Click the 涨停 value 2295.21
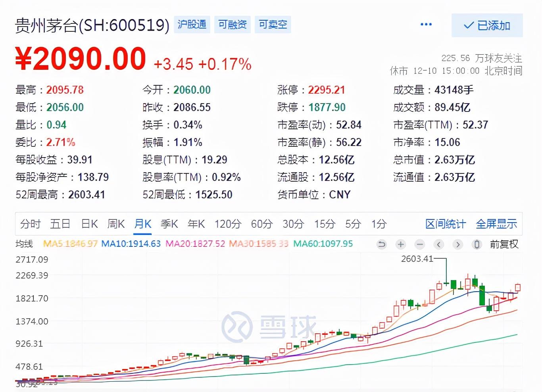 327,90
